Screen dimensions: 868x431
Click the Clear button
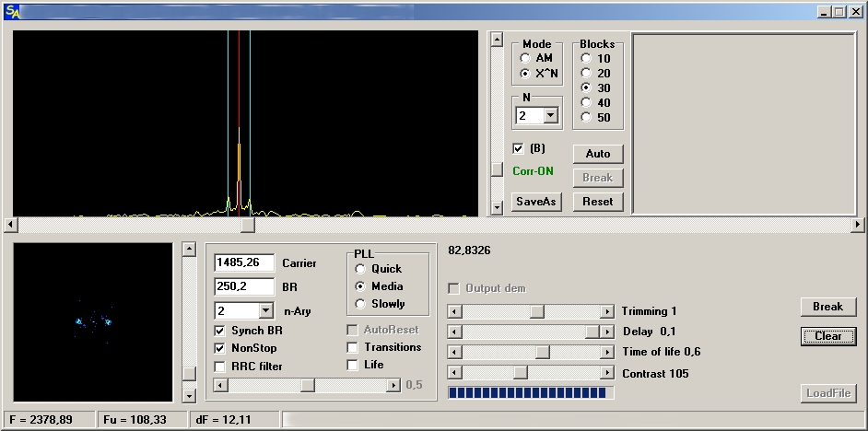pos(827,336)
